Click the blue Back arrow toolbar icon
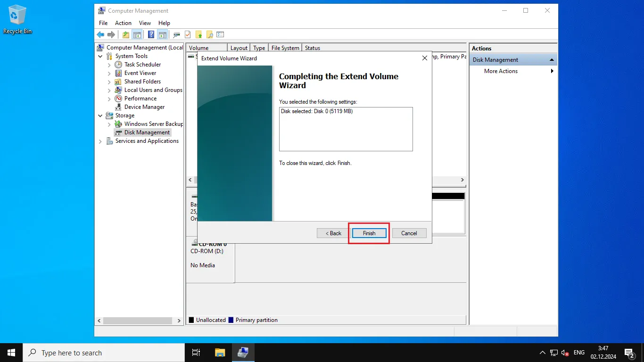 tap(100, 34)
